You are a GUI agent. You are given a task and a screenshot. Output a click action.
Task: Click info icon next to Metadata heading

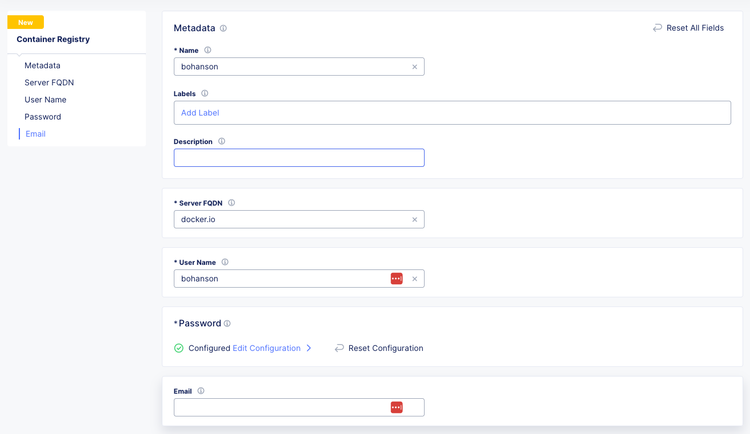(223, 29)
